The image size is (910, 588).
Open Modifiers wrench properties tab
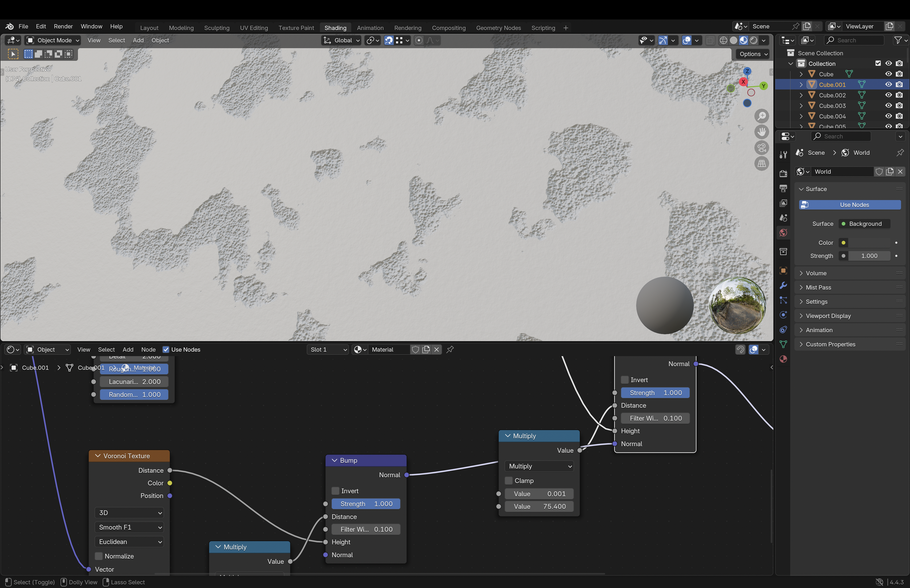click(x=783, y=286)
